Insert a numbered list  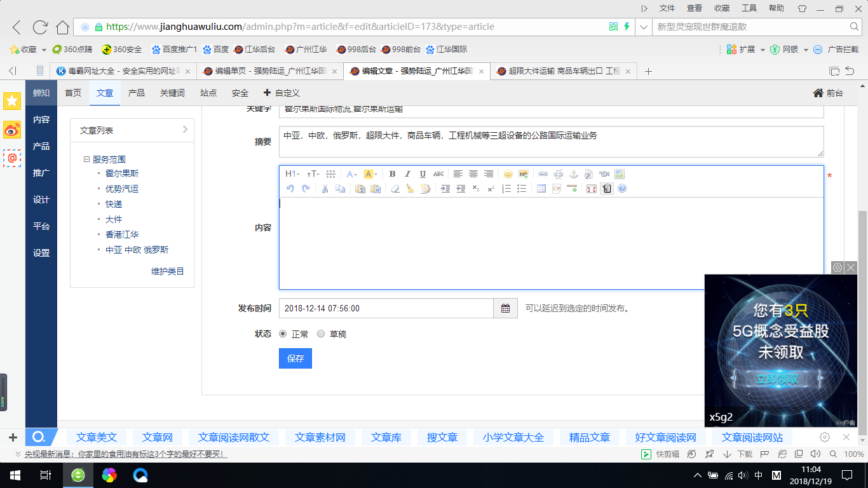[x=506, y=189]
